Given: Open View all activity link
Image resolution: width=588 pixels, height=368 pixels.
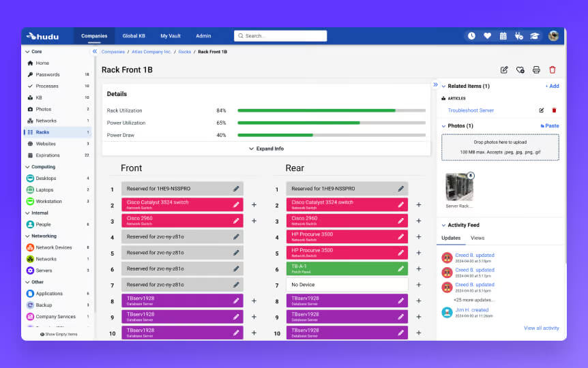Looking at the screenshot, I should [x=541, y=328].
